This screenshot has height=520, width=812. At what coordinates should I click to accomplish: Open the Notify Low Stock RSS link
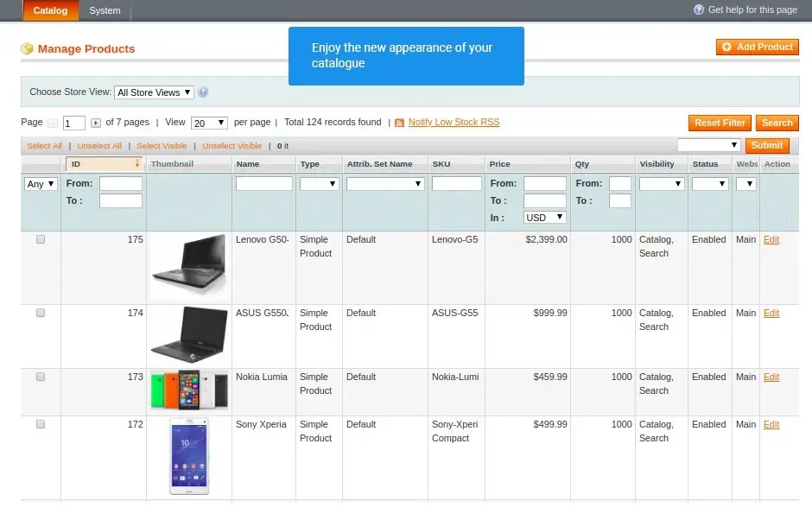(x=454, y=123)
